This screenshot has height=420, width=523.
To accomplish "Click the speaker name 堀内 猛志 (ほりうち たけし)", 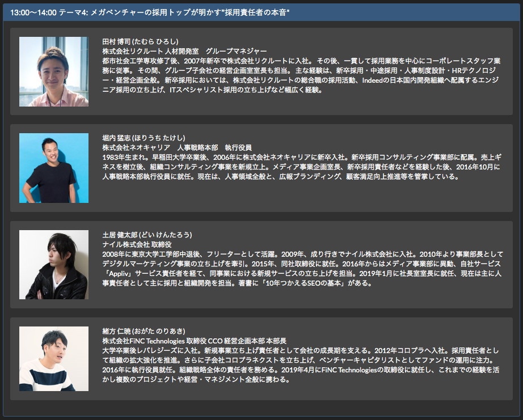I will click(x=144, y=138).
